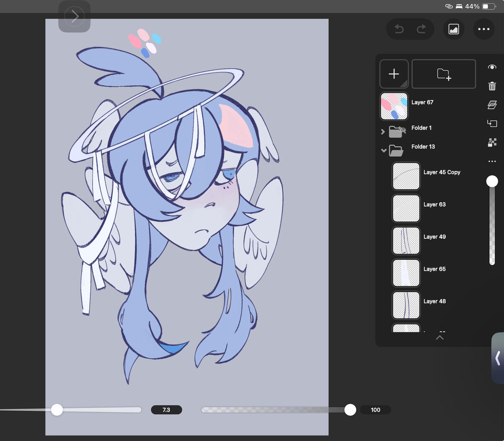Collapse layers panel with bottom up-chevron

(x=440, y=338)
